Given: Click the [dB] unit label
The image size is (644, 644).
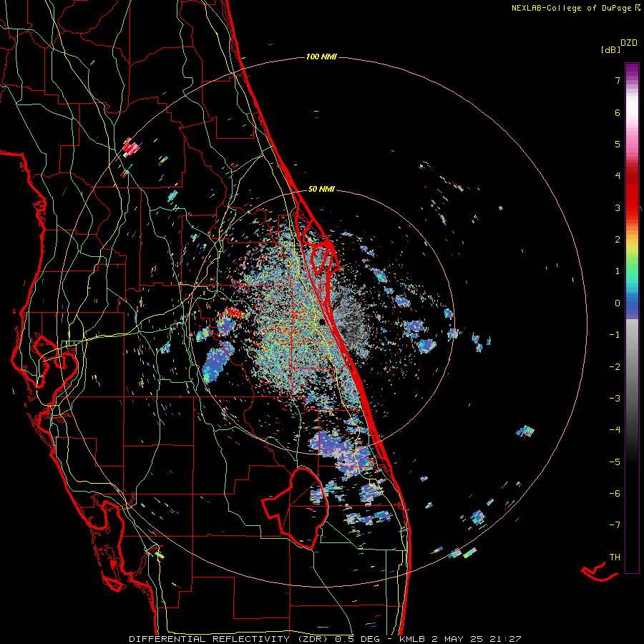Looking at the screenshot, I should click(x=611, y=49).
